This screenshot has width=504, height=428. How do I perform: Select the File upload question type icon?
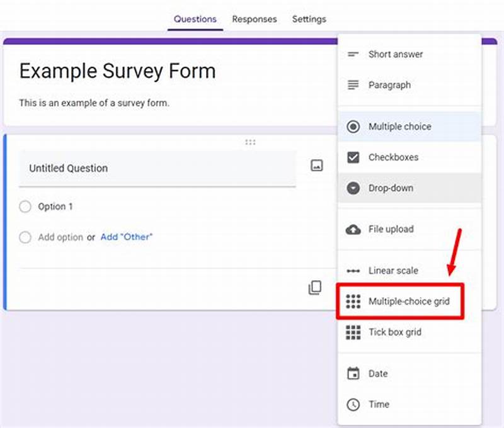tap(353, 229)
